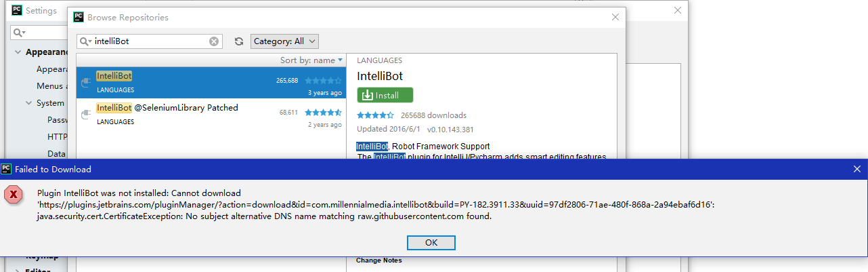Screen dimensions: 868x272
Task: Select the IntelliBot plugin row
Action: (211, 83)
